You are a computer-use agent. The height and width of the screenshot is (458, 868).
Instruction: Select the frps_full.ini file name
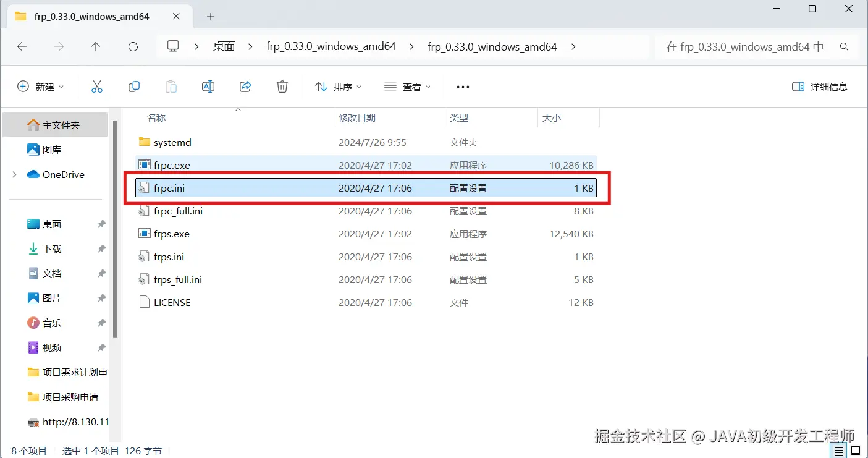tap(178, 279)
